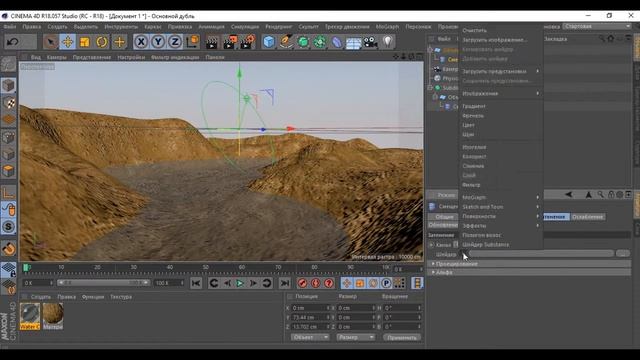The image size is (640, 360).
Task: Click the yellow plus last-tool icon
Action: tap(119, 42)
